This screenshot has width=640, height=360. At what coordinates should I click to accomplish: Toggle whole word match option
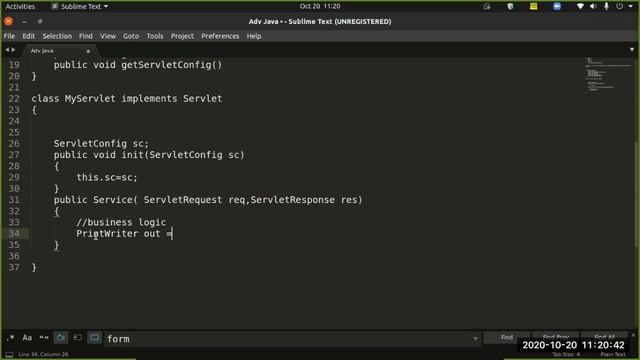[x=44, y=338]
